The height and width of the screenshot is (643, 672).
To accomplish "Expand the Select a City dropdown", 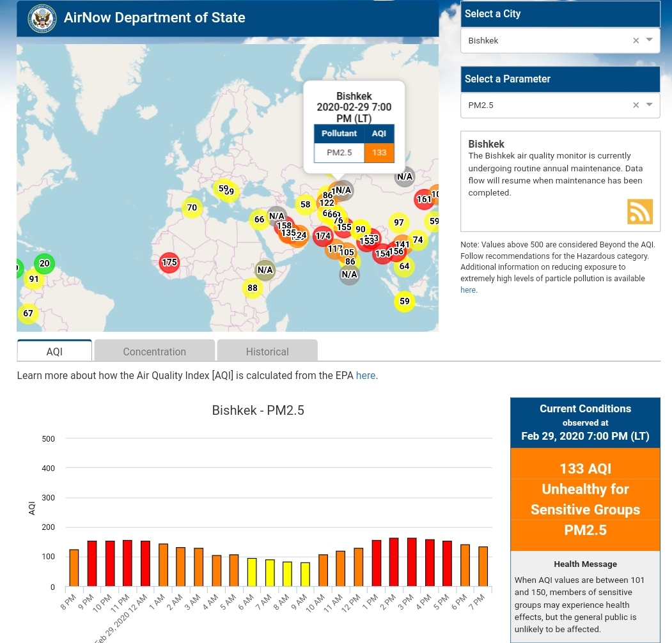I will [650, 40].
